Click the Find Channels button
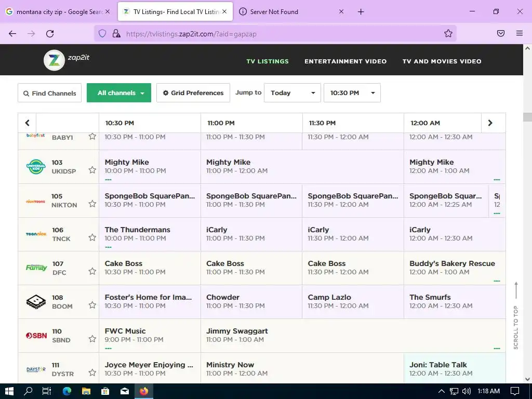The image size is (532, 399). click(49, 92)
